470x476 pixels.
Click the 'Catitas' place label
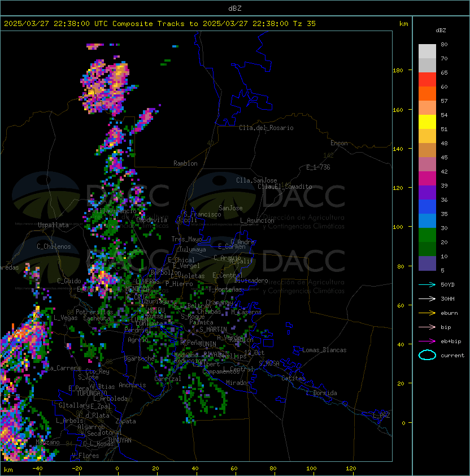coord(293,378)
